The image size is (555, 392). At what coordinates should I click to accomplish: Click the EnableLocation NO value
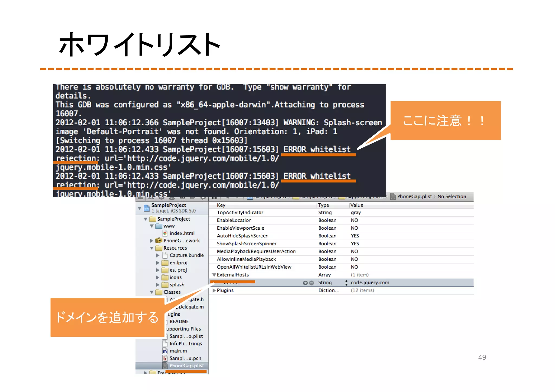(354, 220)
